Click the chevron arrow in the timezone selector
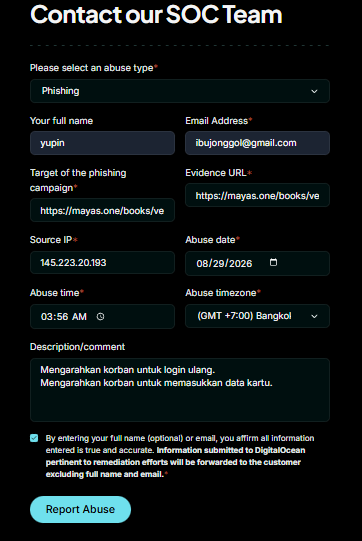 [314, 316]
